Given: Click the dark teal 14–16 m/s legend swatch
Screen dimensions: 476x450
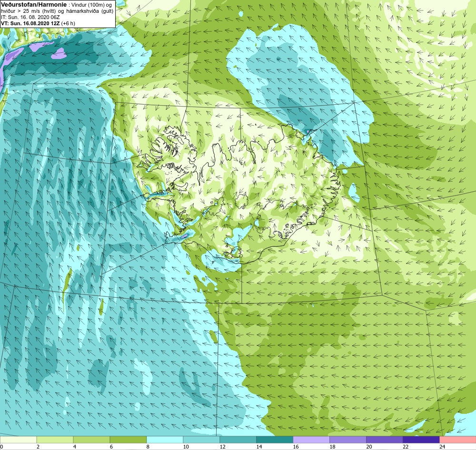Looking at the screenshot, I should [275, 440].
